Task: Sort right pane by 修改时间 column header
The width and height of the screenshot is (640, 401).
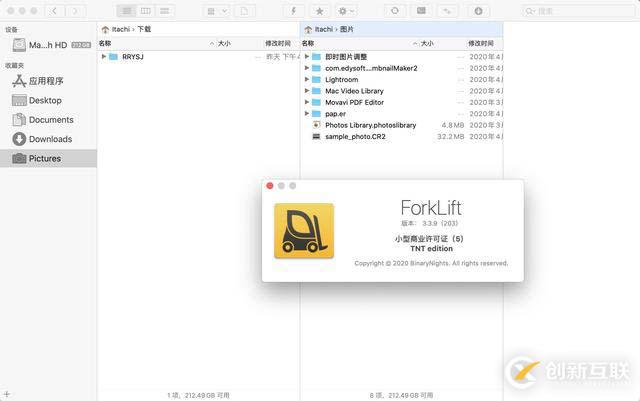Action: [x=481, y=43]
